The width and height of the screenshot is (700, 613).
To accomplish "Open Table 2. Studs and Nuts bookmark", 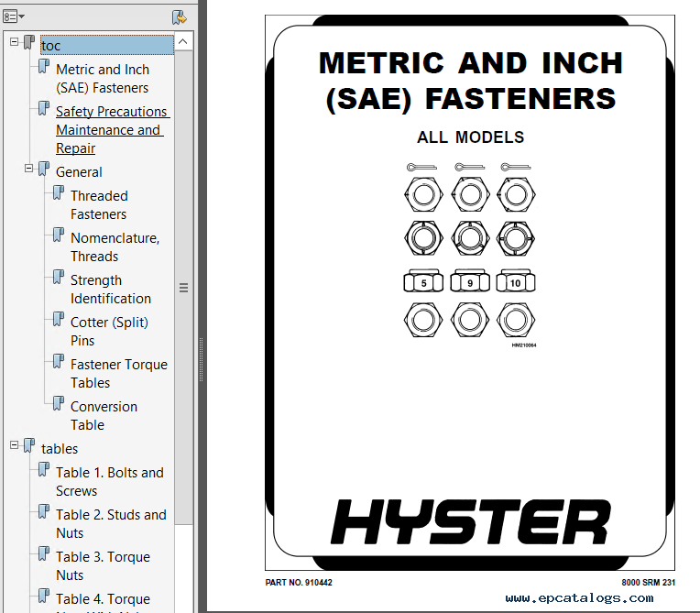I will click(x=111, y=524).
